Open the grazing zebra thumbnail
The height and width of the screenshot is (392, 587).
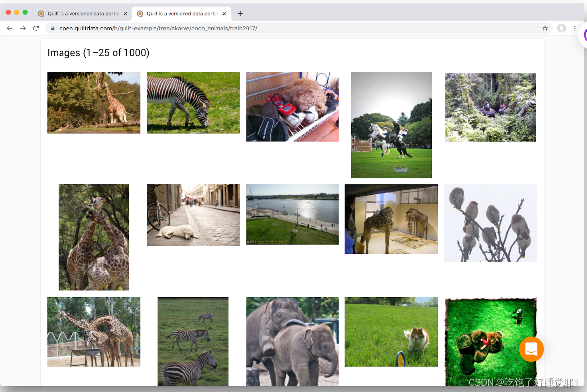193,103
